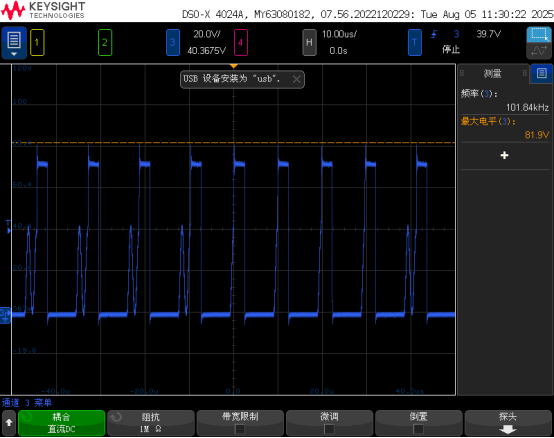The height and width of the screenshot is (438, 554).
Task: Click the channel 3 ground level marker
Action: point(5,315)
